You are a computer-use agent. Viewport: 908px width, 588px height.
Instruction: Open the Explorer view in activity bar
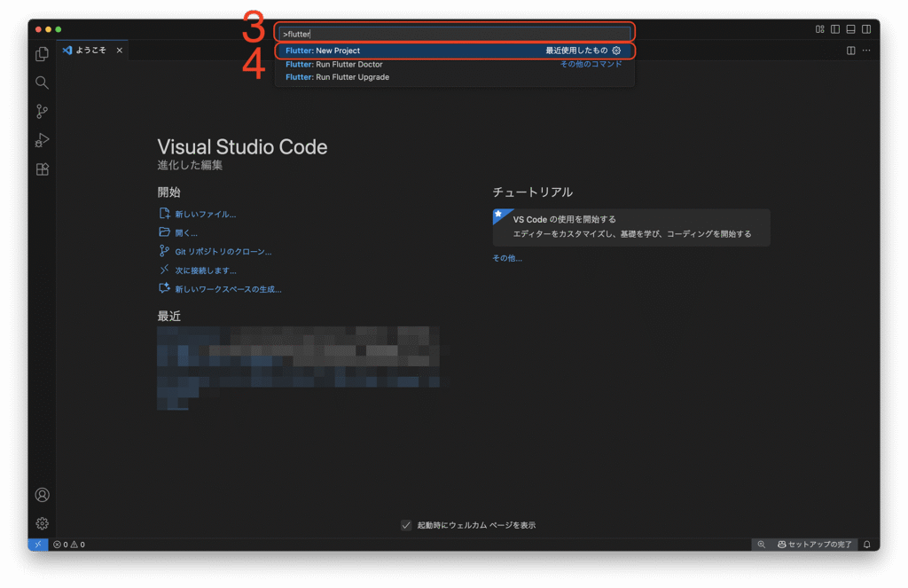pyautogui.click(x=42, y=54)
